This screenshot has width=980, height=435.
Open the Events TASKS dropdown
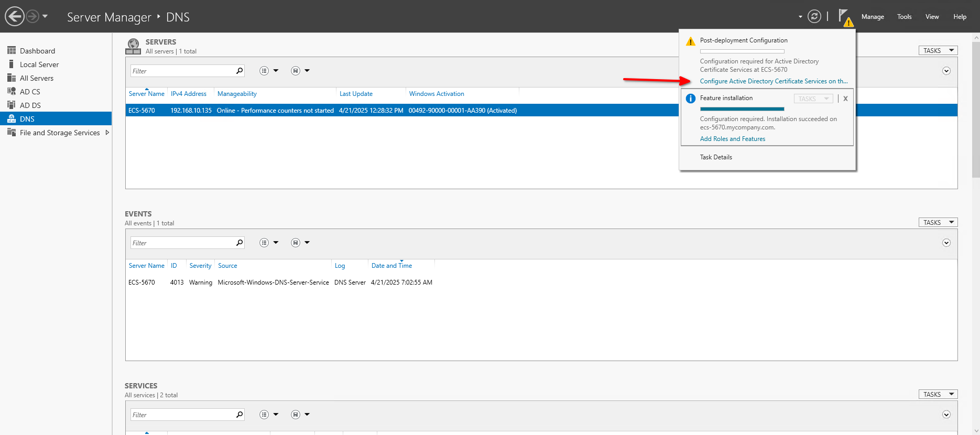pyautogui.click(x=938, y=222)
